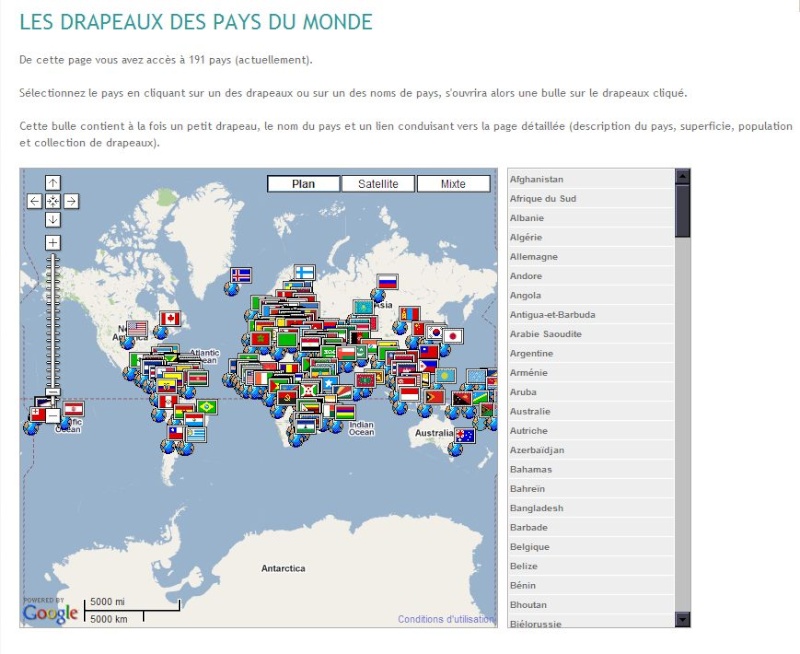This screenshot has width=800, height=654.
Task: Click the Peru flag marker
Action: click(x=168, y=401)
